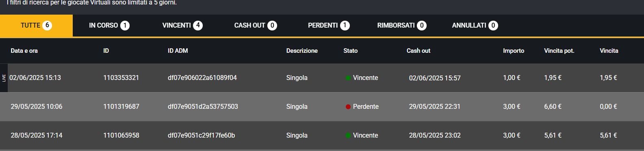The width and height of the screenshot is (644, 151).
Task: View the RIMBORSATI tab
Action: point(401,26)
